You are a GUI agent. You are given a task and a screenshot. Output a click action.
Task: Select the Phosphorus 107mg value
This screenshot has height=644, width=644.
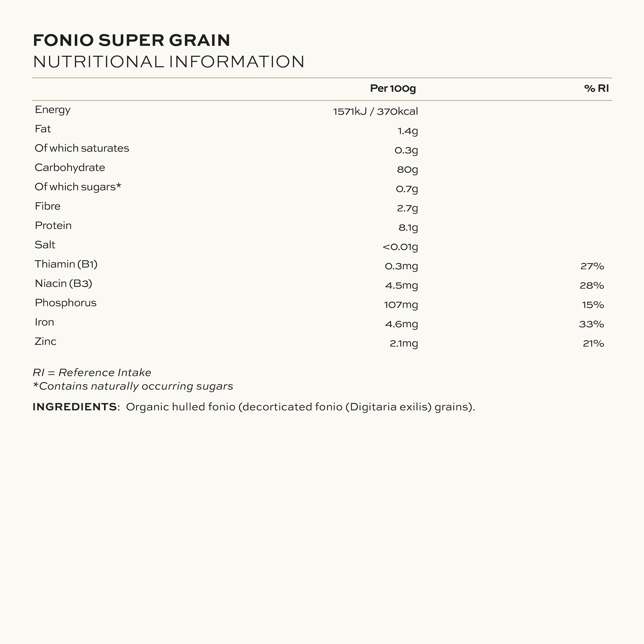tap(401, 305)
